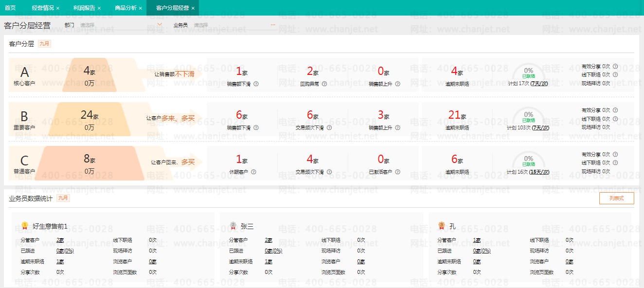
Task: Click the 24家 funnel segment in row B
Action: pos(90,119)
